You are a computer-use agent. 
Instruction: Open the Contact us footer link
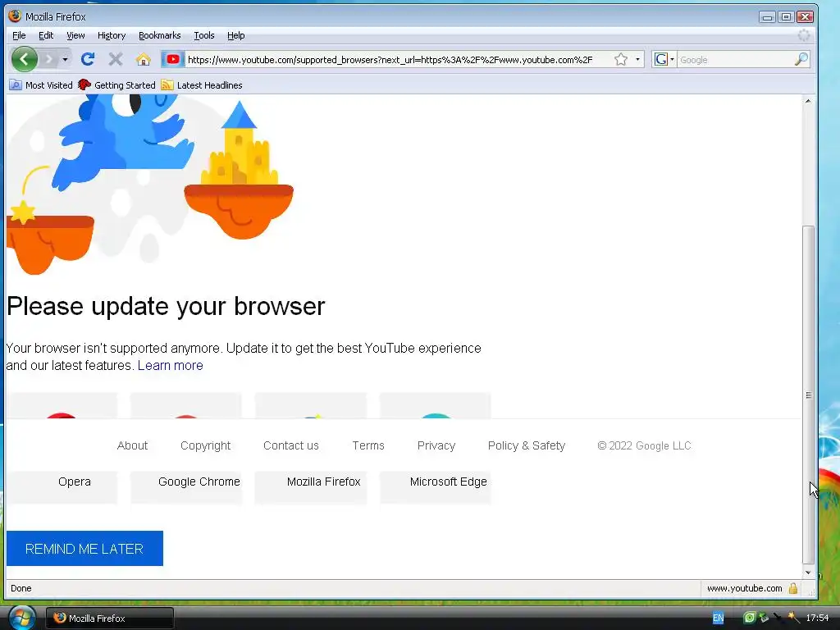coord(291,445)
